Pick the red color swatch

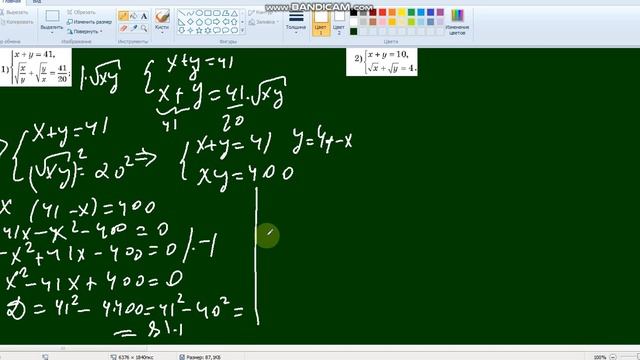coord(382,13)
